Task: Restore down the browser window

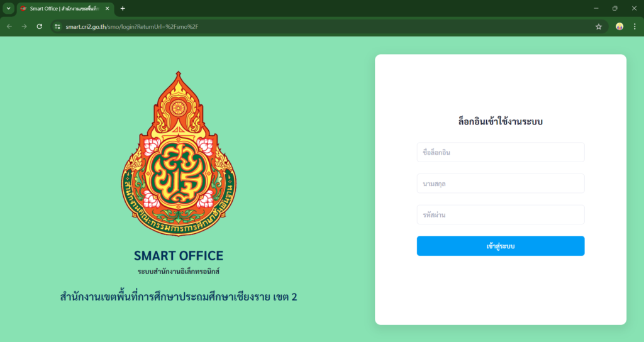Action: (x=615, y=9)
